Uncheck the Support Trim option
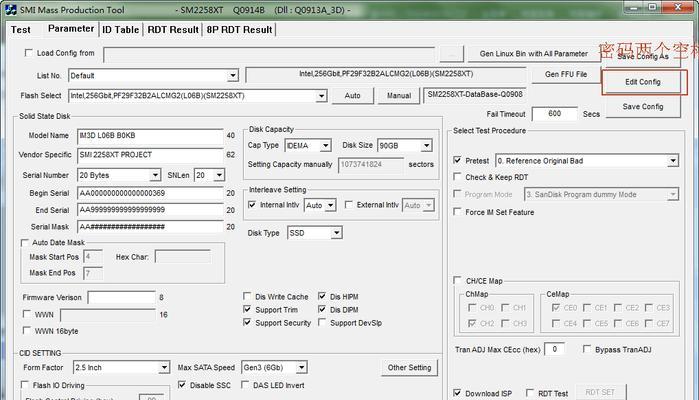This screenshot has height=400, width=699. coord(247,309)
